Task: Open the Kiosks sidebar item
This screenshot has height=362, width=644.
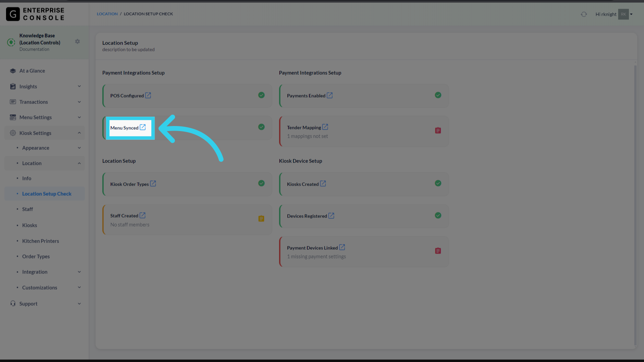Action: (30, 225)
